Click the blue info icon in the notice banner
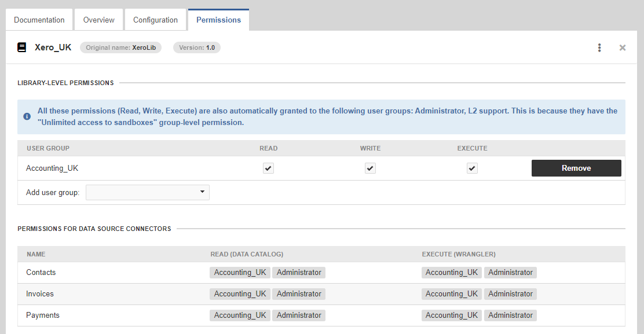This screenshot has width=644, height=334. click(27, 116)
